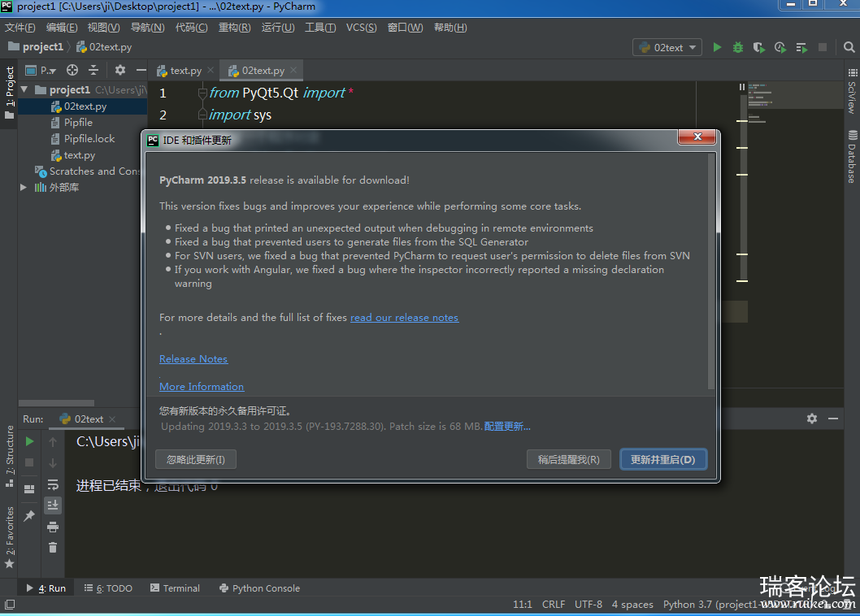The image size is (860, 616).
Task: Clear all Run output with trash icon
Action: [x=53, y=548]
